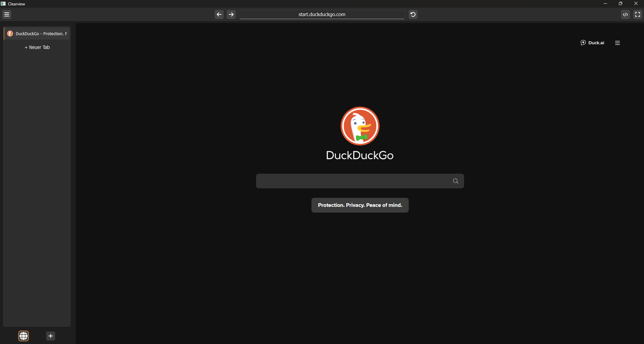Open the Clearview hamburger menu

coord(7,14)
